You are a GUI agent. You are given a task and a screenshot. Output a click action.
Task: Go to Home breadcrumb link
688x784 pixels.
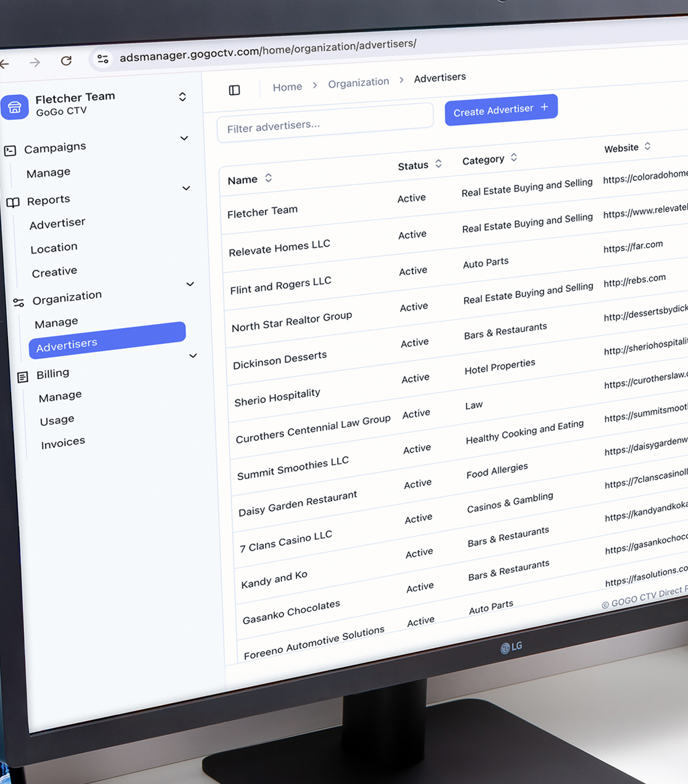(287, 87)
